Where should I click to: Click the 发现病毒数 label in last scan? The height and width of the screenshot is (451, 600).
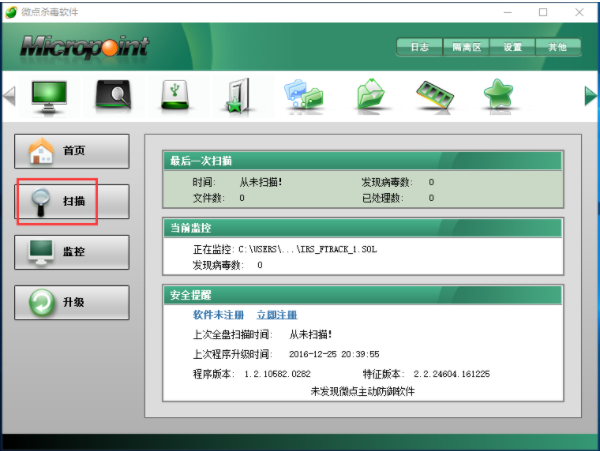[x=387, y=182]
